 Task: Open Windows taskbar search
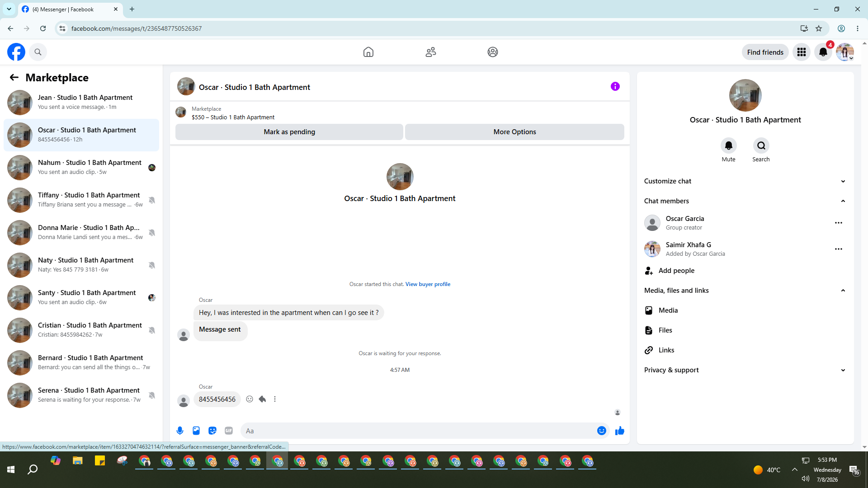pos(33,470)
